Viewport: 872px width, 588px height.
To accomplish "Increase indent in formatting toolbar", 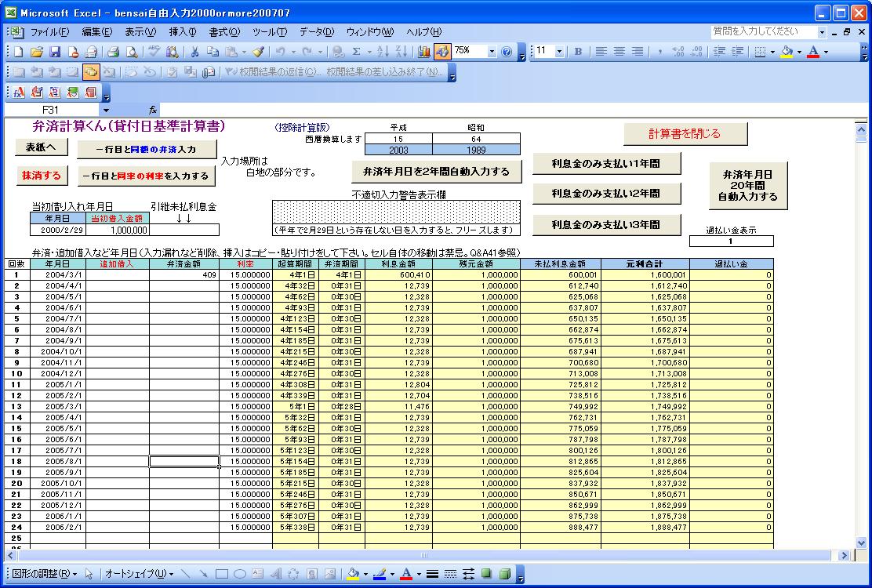I will coord(737,52).
